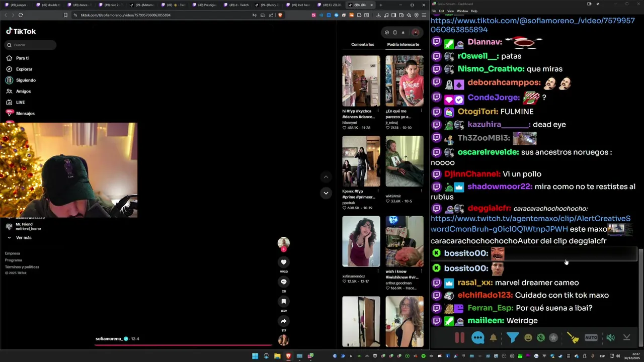Viewport: 644px width, 362px height.
Task: Open the TikTok profile avatar at top right
Action: 415,32
